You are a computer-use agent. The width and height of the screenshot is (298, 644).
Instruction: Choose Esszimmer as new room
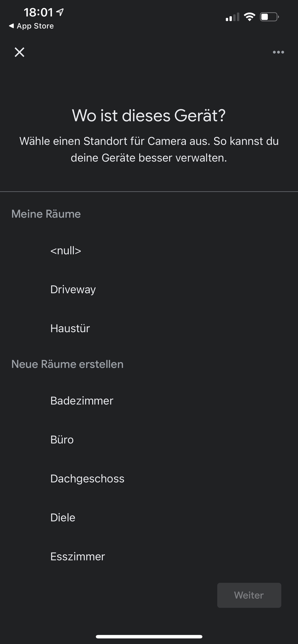pos(77,556)
